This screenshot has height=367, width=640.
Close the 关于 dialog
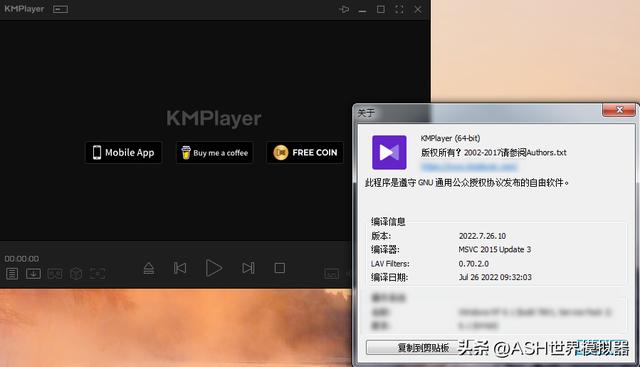(619, 110)
